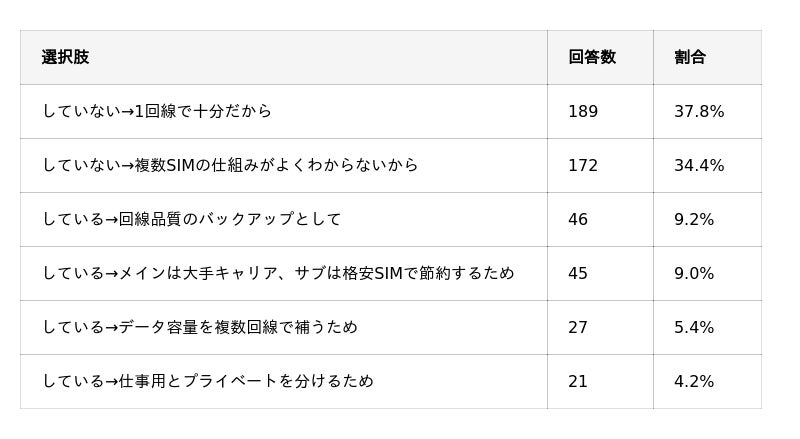
Task: Select the データ容量を複数回線で補うため row
Action: 200,327
